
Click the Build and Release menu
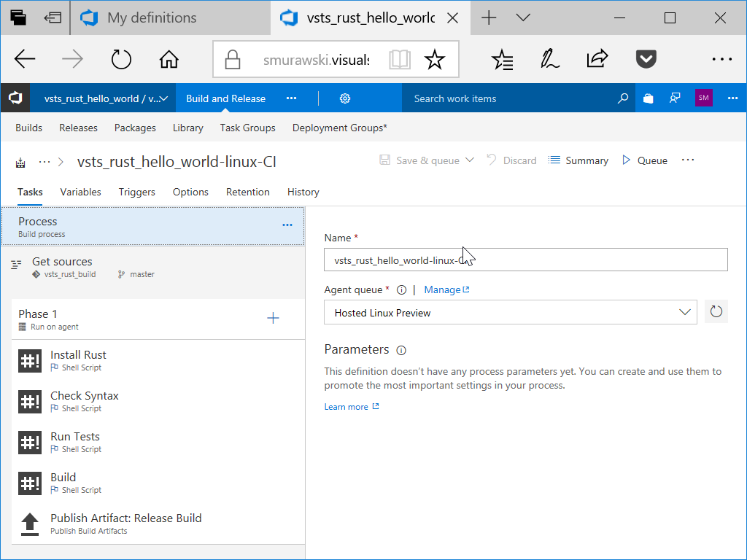[x=226, y=98]
